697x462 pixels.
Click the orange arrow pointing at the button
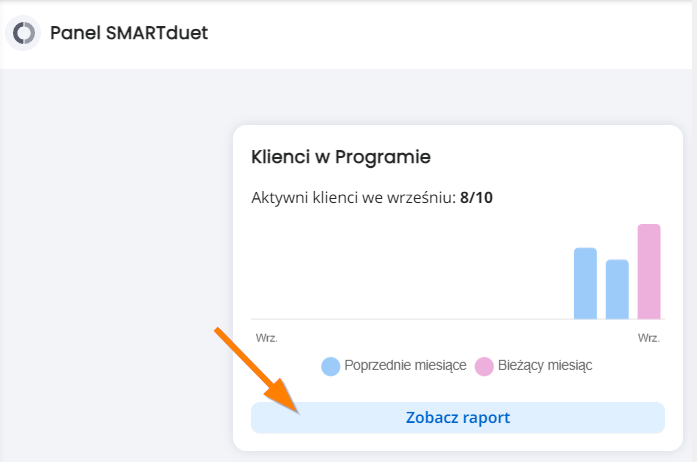pyautogui.click(x=257, y=371)
